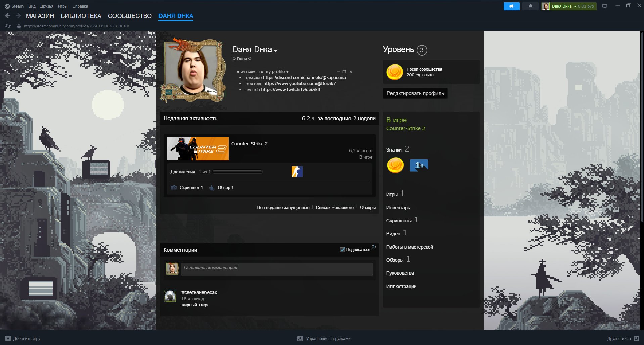Open Инвентарь in the sidebar
Viewport: 644px width, 345px height.
click(398, 208)
